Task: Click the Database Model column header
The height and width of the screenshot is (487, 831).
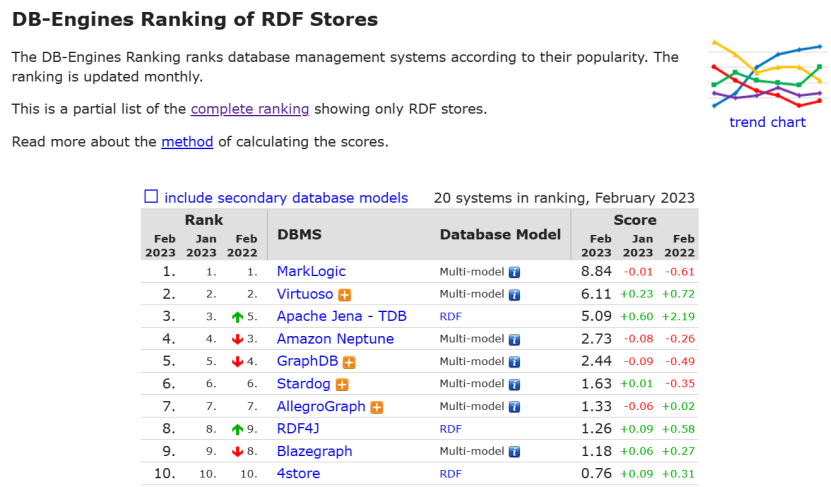Action: click(500, 234)
